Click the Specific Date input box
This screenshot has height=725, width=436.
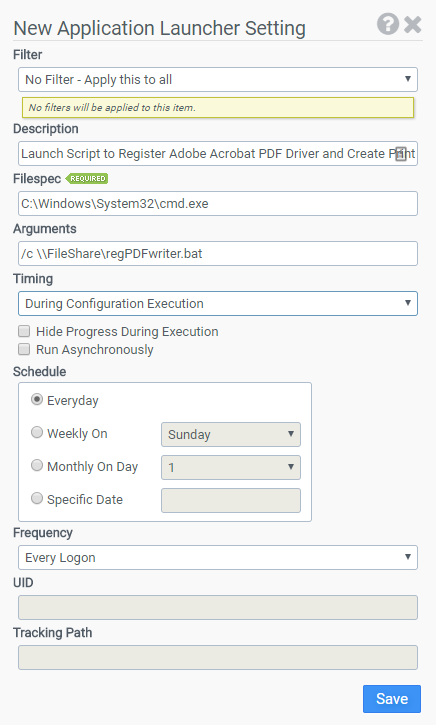point(231,500)
